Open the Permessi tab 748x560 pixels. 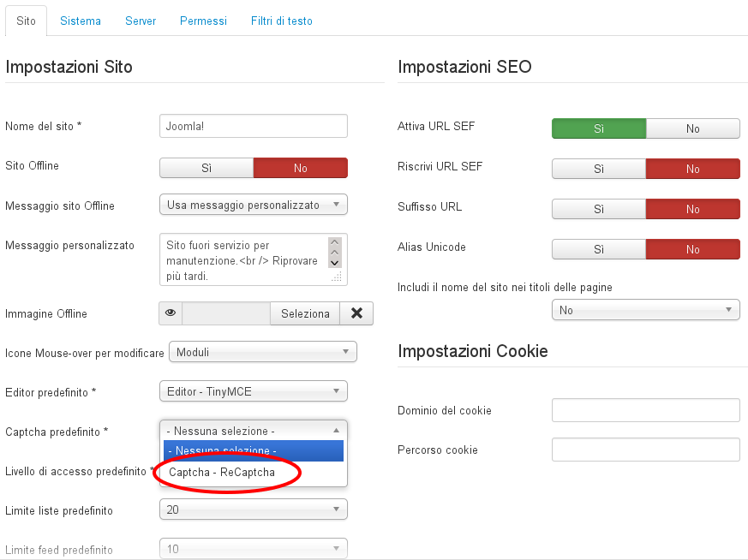click(203, 21)
